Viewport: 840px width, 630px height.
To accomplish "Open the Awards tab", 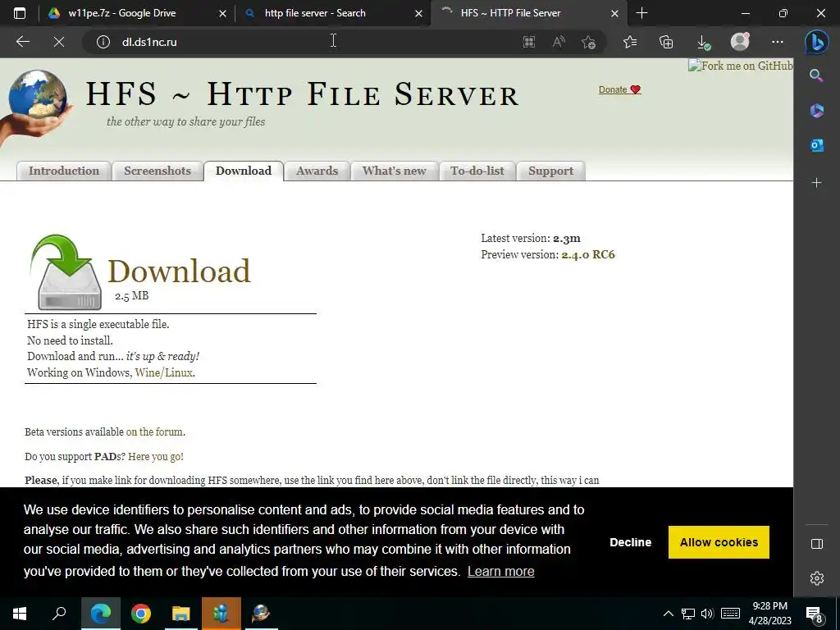I will (317, 171).
